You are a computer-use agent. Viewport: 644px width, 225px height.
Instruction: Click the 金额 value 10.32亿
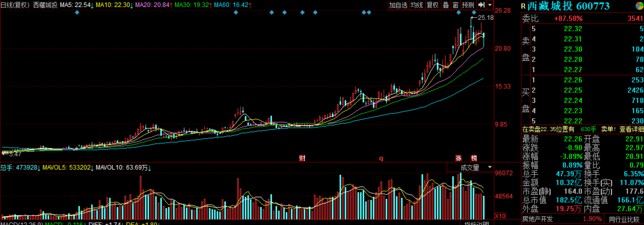point(569,183)
